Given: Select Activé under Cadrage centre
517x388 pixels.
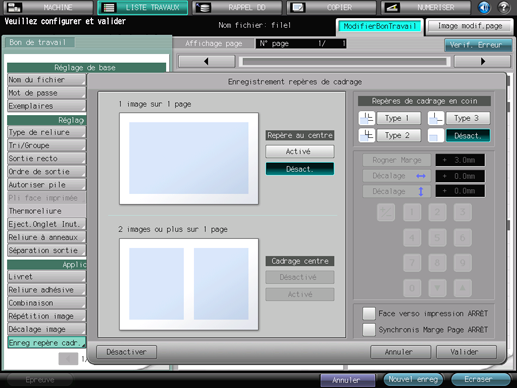Looking at the screenshot, I should pyautogui.click(x=300, y=294).
